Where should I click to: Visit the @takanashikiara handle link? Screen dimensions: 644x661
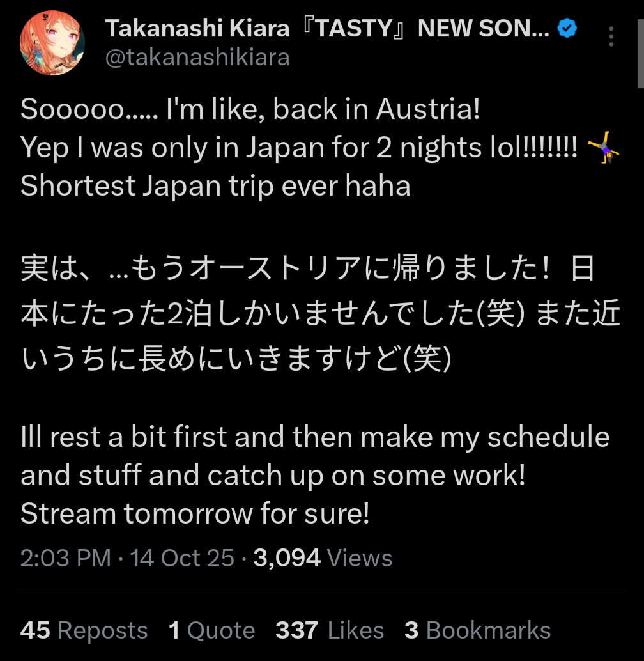(197, 58)
